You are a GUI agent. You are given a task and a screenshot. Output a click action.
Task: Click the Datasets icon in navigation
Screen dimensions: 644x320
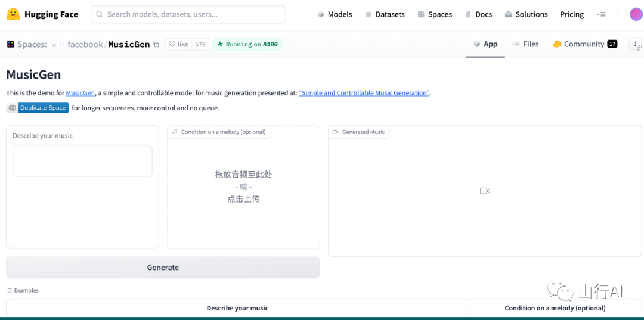[368, 15]
